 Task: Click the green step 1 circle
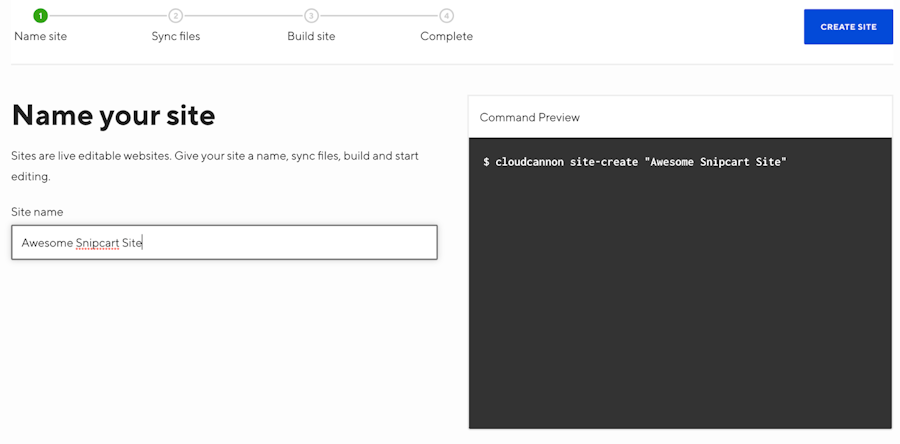(40, 15)
